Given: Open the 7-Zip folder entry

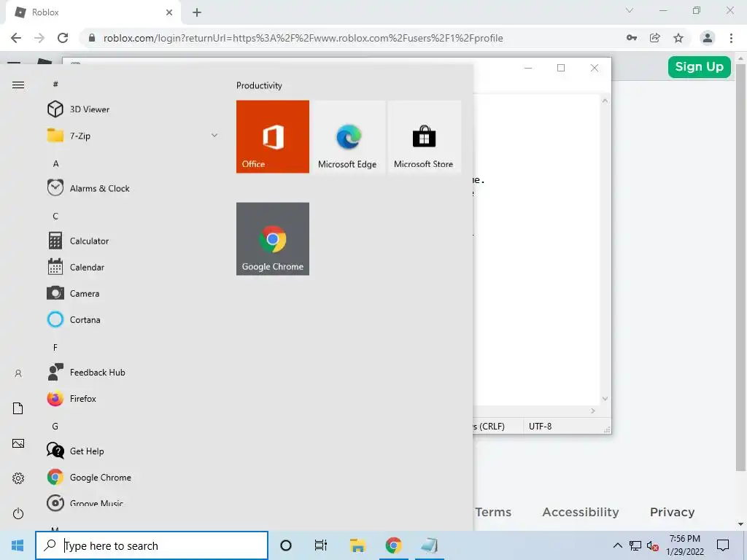Looking at the screenshot, I should [133, 136].
